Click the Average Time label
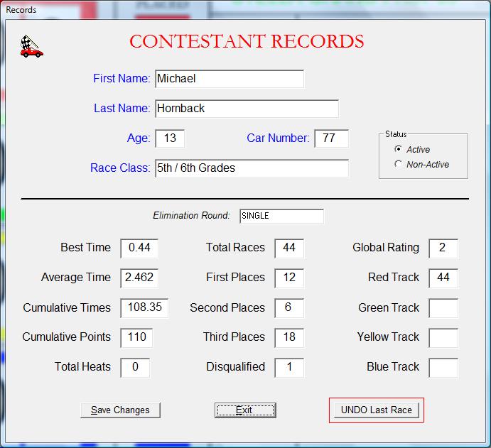 76,277
